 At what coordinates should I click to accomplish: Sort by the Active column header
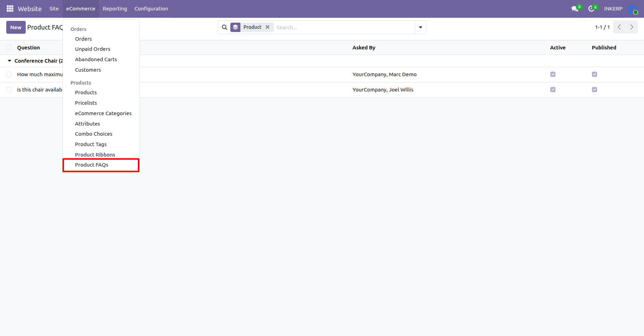click(558, 48)
